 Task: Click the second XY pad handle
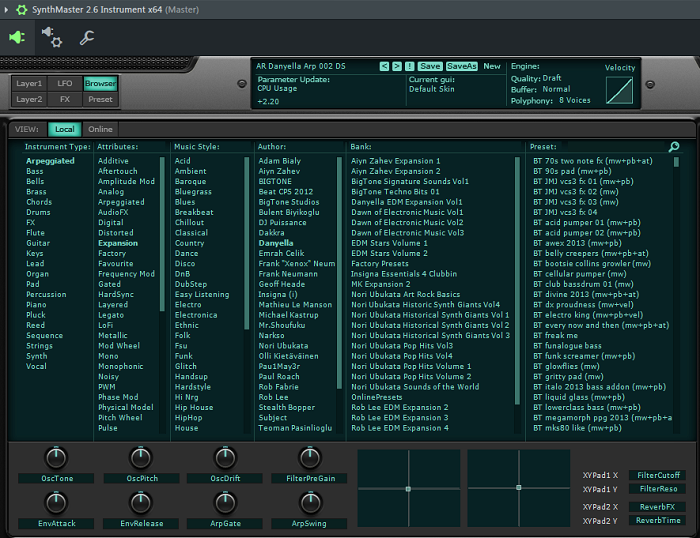[518, 488]
